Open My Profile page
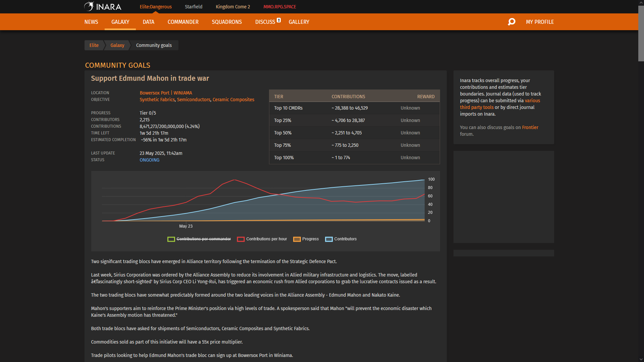 (x=540, y=22)
